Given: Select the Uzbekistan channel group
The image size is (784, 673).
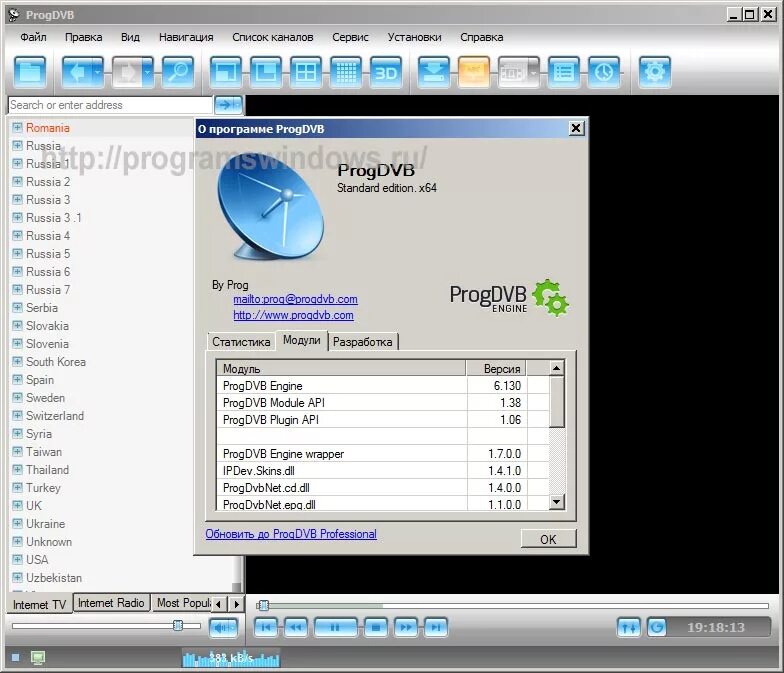Looking at the screenshot, I should tap(54, 578).
